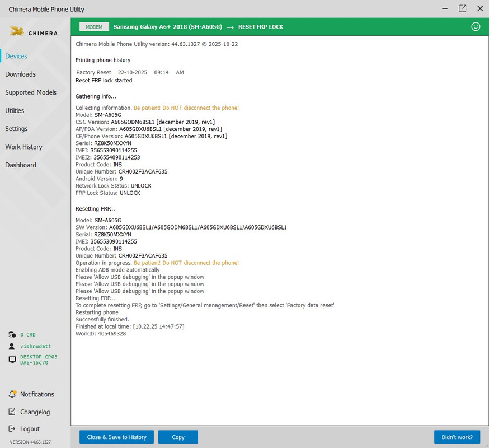Click the FRP Lock Status: UNLOCK line
This screenshot has height=448, width=489.
point(108,193)
